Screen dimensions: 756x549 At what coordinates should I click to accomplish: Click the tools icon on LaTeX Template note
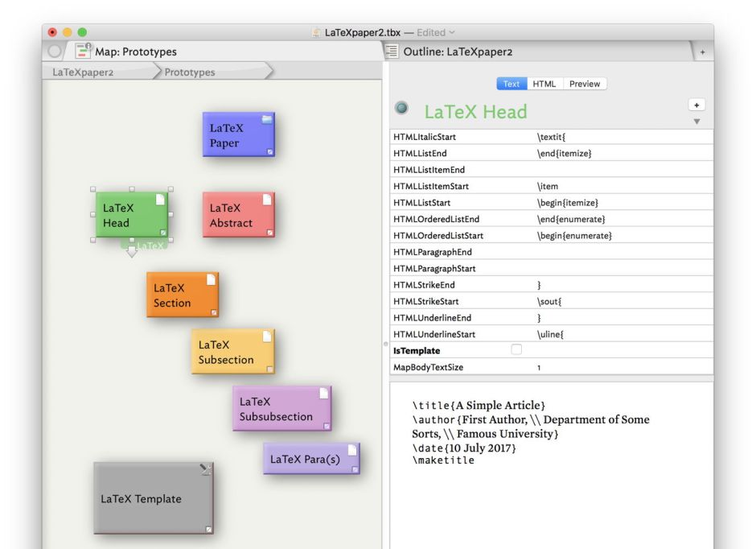pos(206,470)
